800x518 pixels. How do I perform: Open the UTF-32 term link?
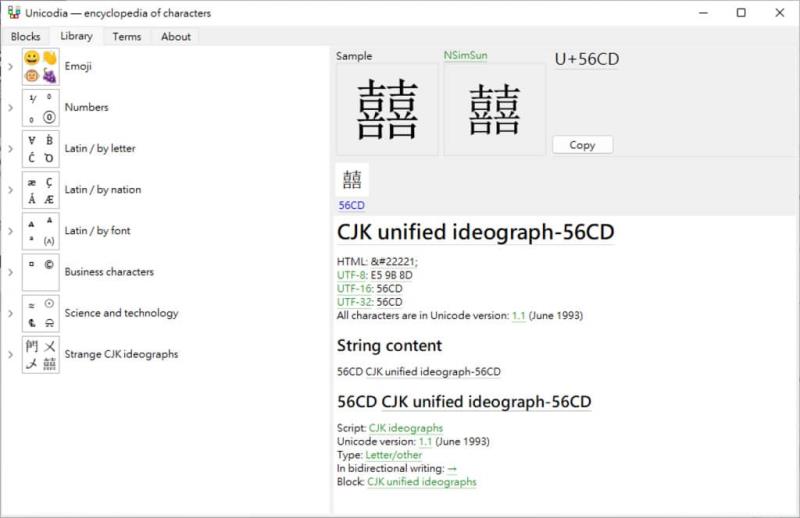pyautogui.click(x=354, y=302)
